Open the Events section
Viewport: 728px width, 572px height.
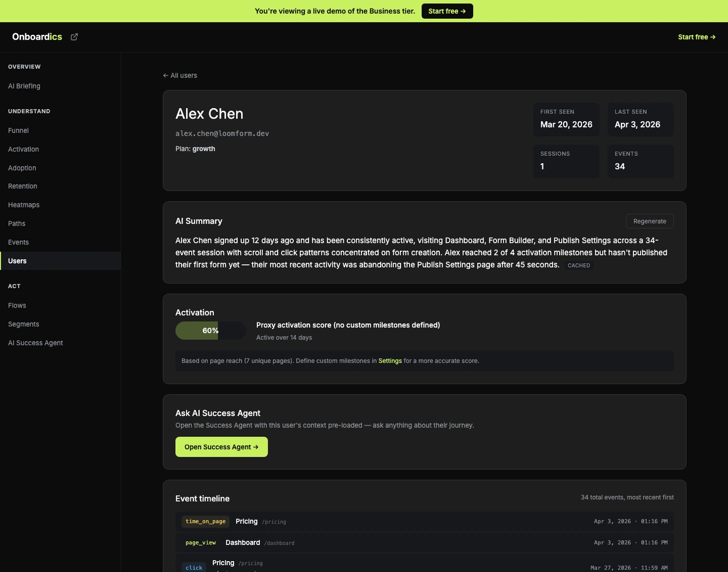point(18,242)
